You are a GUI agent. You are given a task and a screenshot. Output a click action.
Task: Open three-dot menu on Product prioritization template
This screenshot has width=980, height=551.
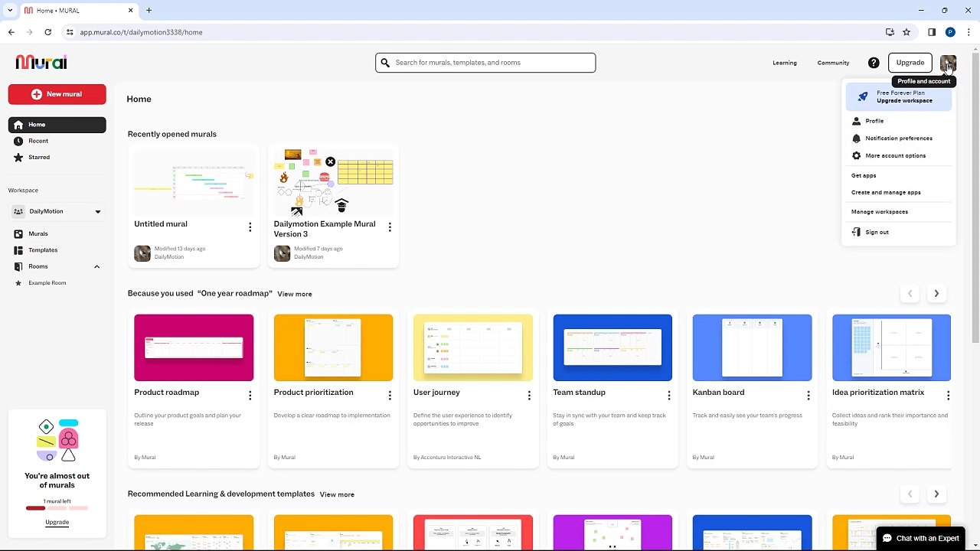(x=390, y=396)
